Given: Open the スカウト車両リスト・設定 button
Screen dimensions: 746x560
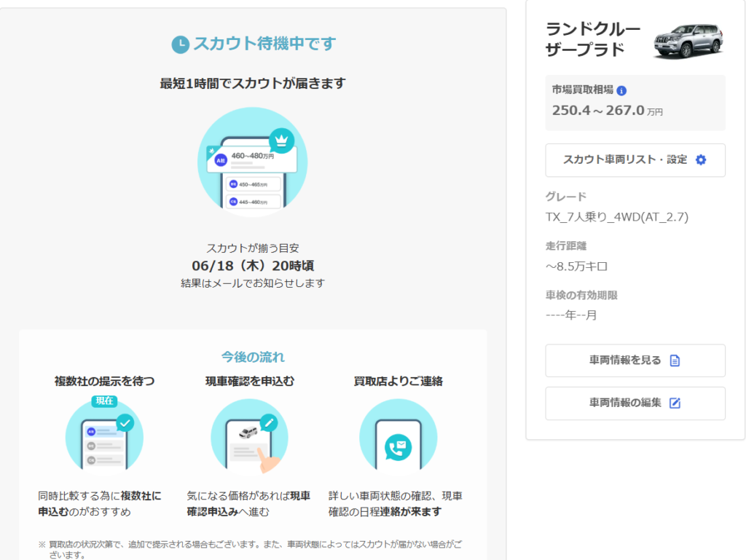Looking at the screenshot, I should coord(635,160).
